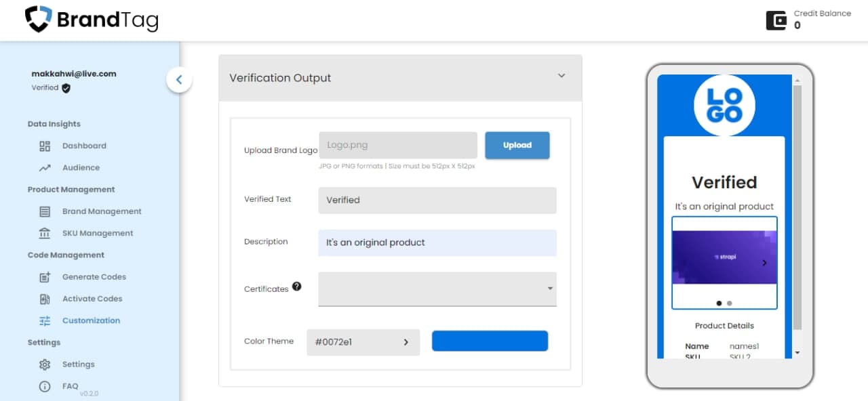Focus the Verified Text input field
868x401 pixels.
(437, 200)
